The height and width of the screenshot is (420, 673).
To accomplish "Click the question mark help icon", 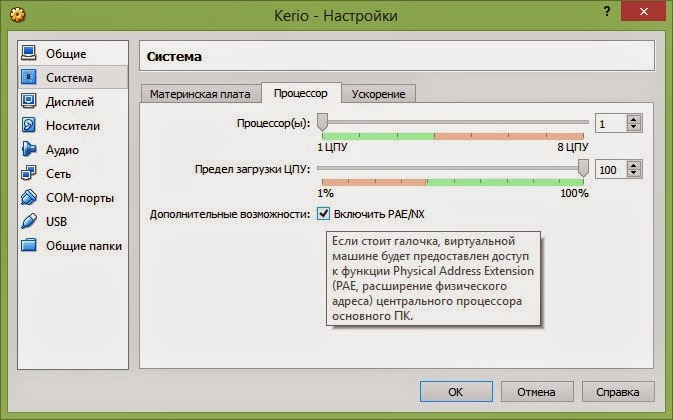I will coord(607,12).
